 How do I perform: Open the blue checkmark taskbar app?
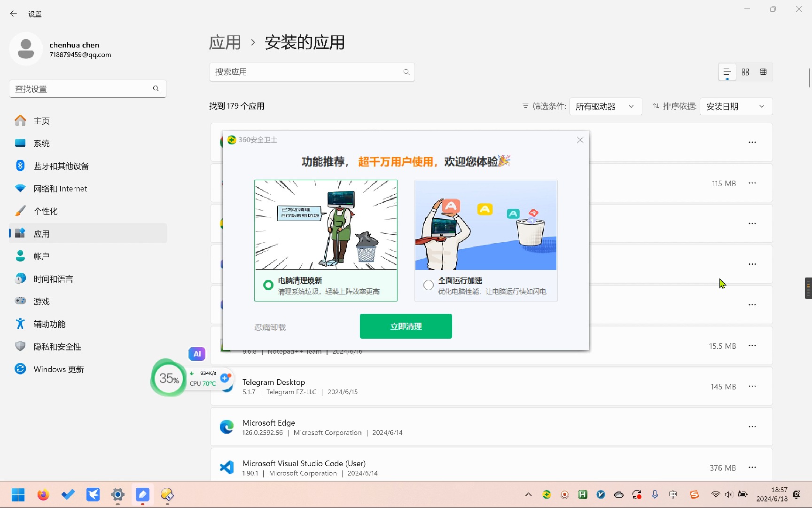(x=68, y=495)
